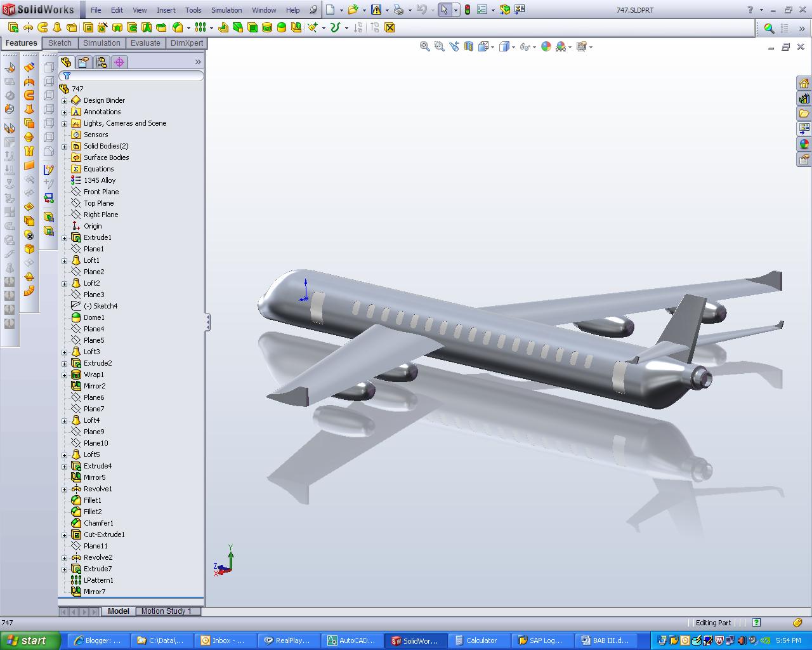Select the Zoom to Fit tool
Image resolution: width=812 pixels, height=650 pixels.
pyautogui.click(x=425, y=46)
